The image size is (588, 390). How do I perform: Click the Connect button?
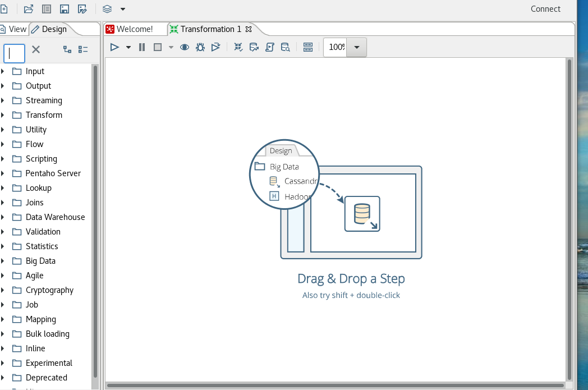(545, 9)
